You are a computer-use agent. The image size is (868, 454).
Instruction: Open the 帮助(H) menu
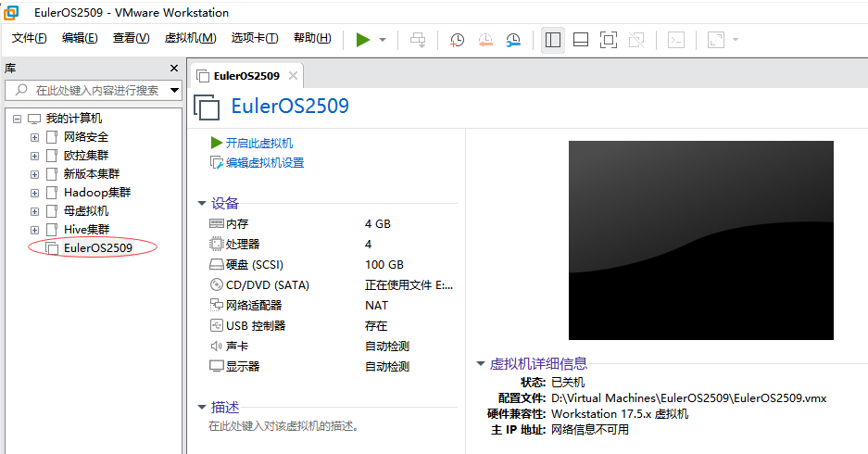coord(312,38)
